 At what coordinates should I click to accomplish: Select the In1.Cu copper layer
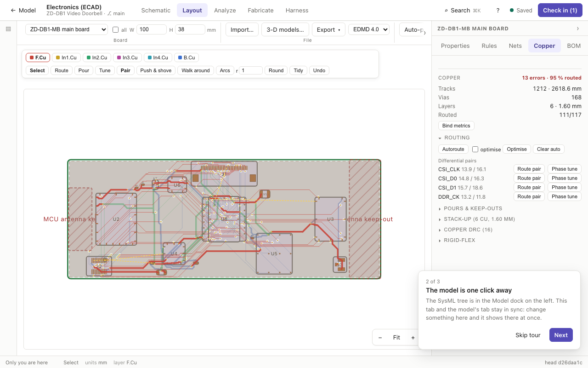66,57
